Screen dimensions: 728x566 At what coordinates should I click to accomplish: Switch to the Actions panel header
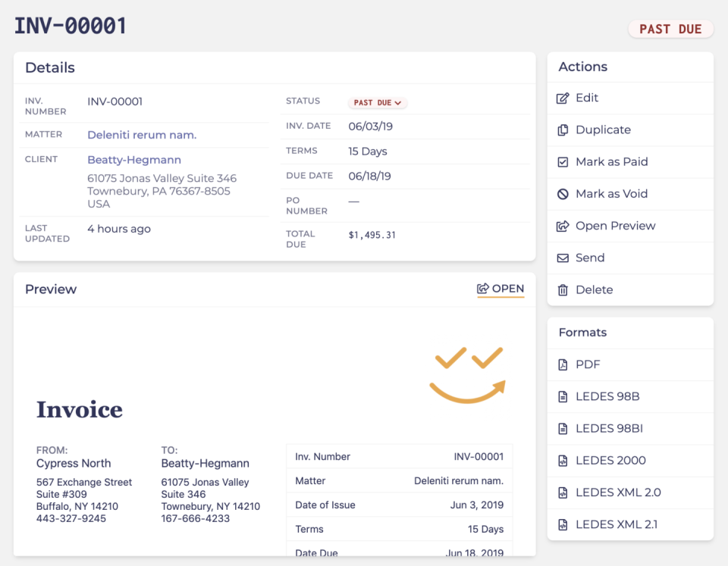coord(582,67)
